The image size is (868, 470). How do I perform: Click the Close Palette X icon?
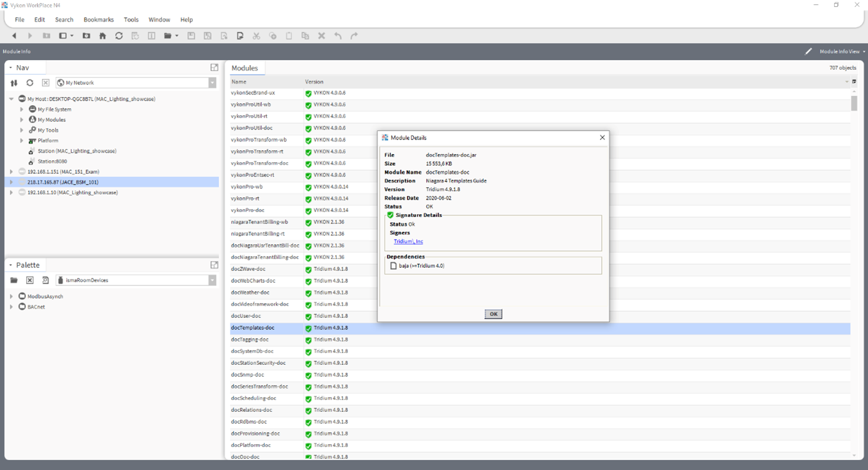pos(29,280)
